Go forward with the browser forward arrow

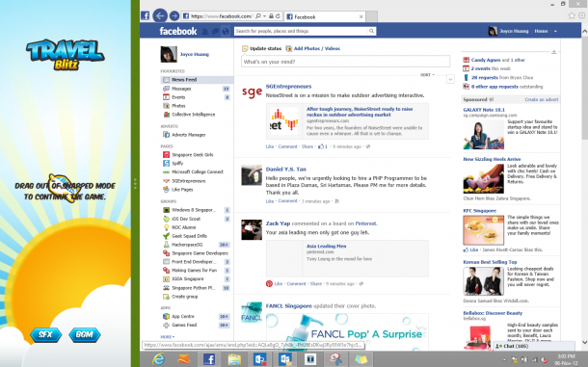click(174, 15)
